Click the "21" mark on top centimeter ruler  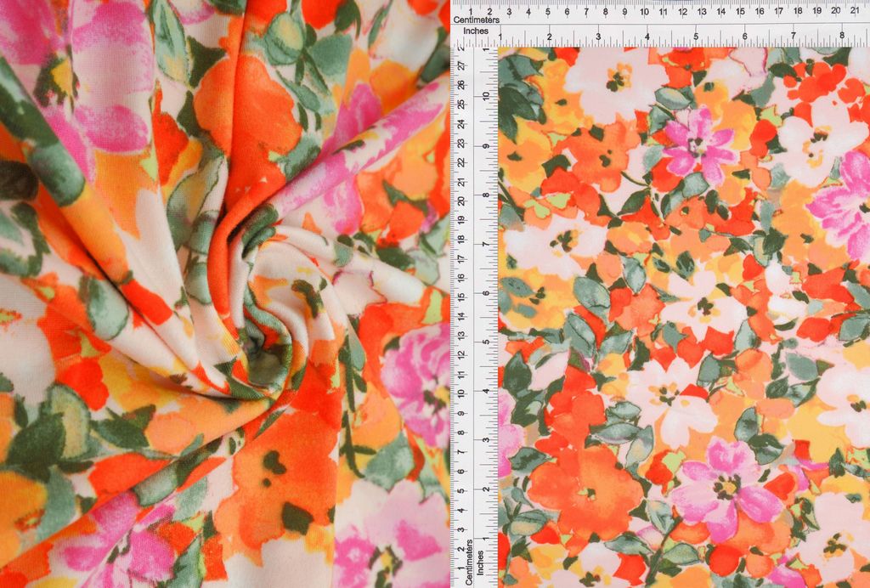coord(855,10)
